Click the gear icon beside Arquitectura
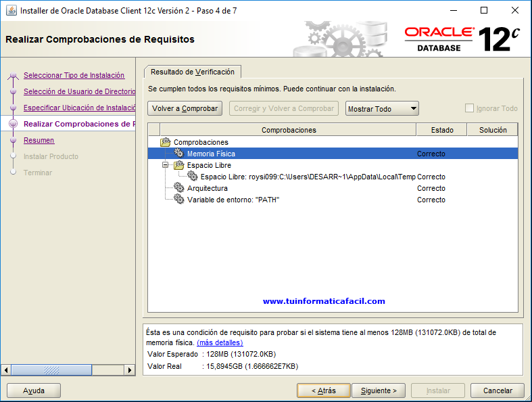 (x=179, y=188)
